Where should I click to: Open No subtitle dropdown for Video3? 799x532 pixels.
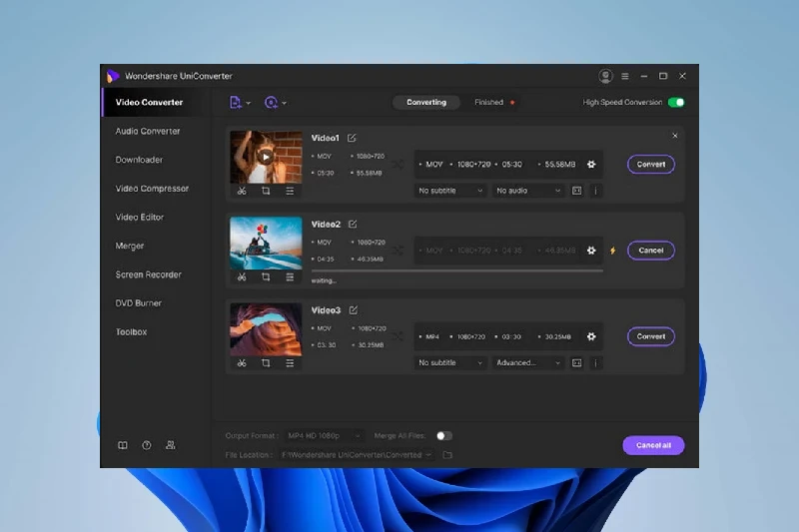(450, 362)
